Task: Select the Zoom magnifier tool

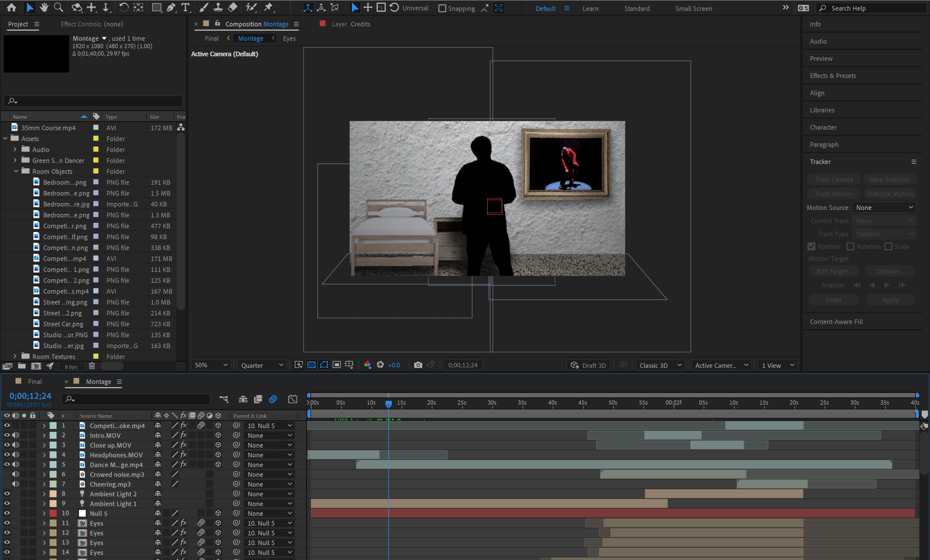Action: (x=58, y=7)
